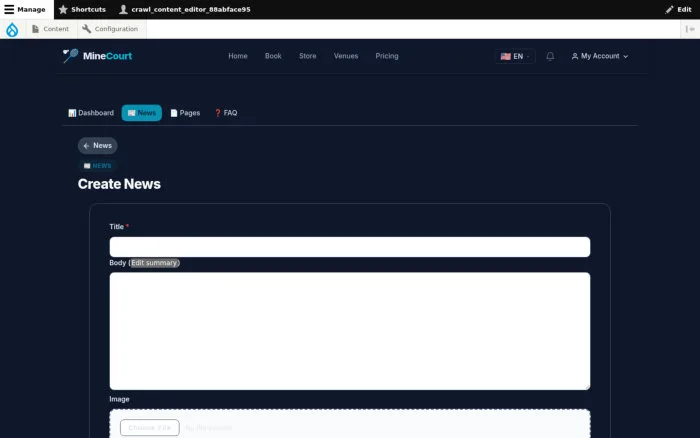700x438 pixels.
Task: Click the Edit summary link
Action: point(154,263)
